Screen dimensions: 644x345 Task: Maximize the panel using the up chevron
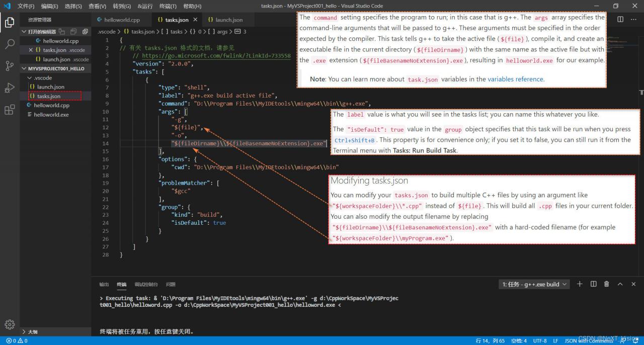[620, 284]
